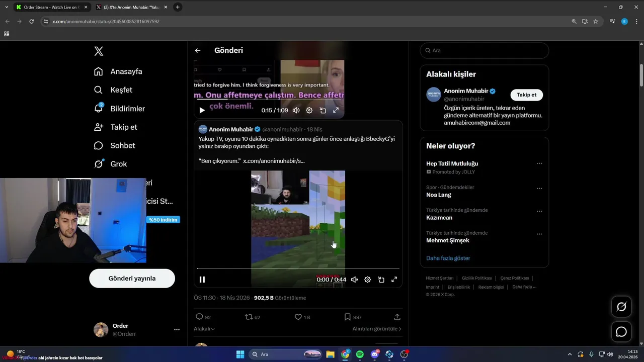Open upper video's settings gear
This screenshot has height=362, width=644.
309,110
